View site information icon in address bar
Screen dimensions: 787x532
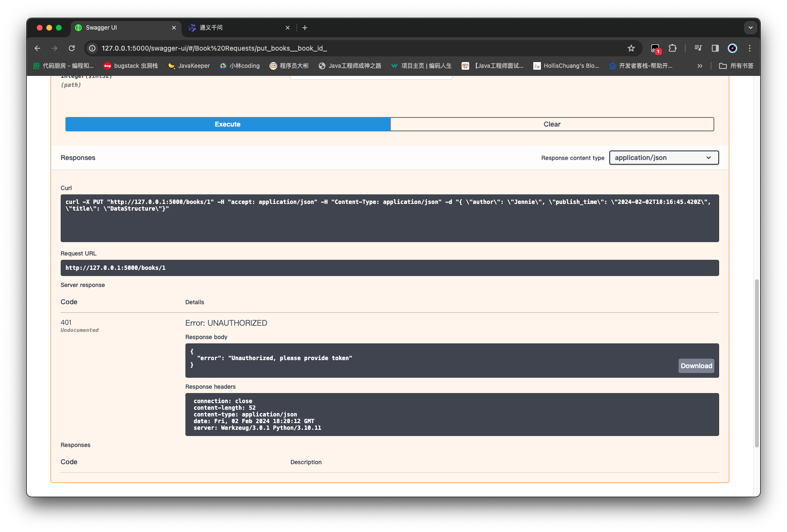[92, 48]
